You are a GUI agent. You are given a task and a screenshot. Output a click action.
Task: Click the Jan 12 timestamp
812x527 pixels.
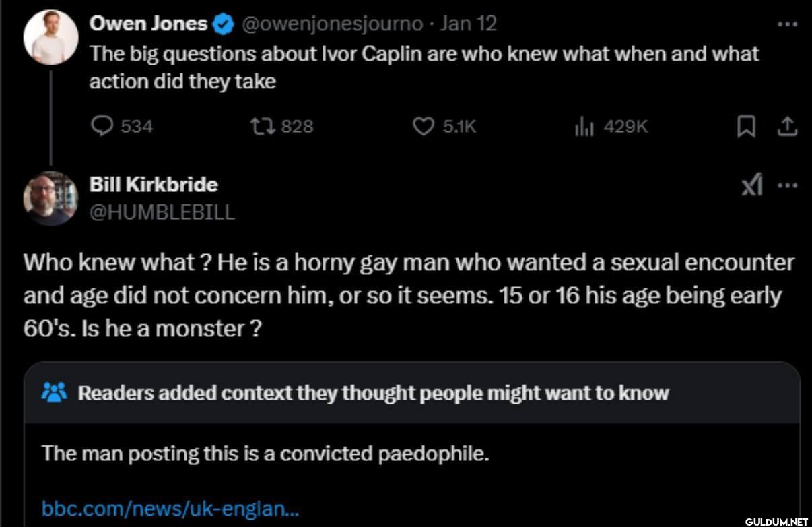tap(469, 24)
